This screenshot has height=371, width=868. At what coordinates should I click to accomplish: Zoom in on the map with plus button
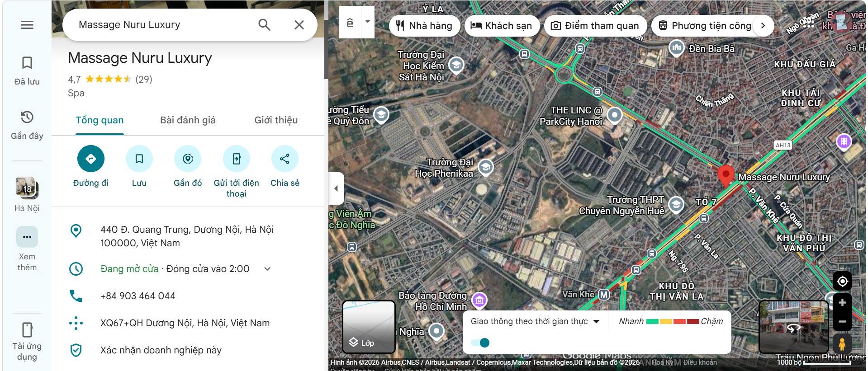coord(842,303)
